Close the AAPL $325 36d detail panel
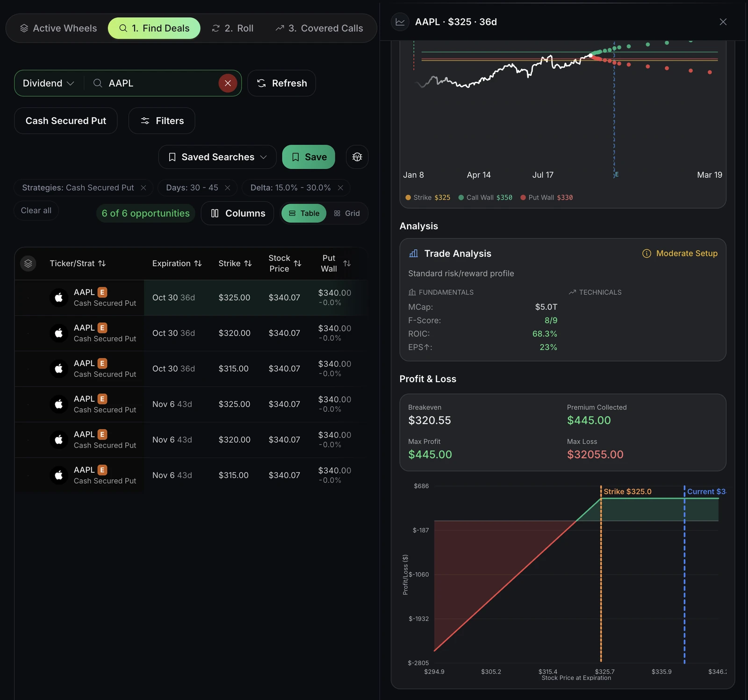748x700 pixels. coord(723,22)
